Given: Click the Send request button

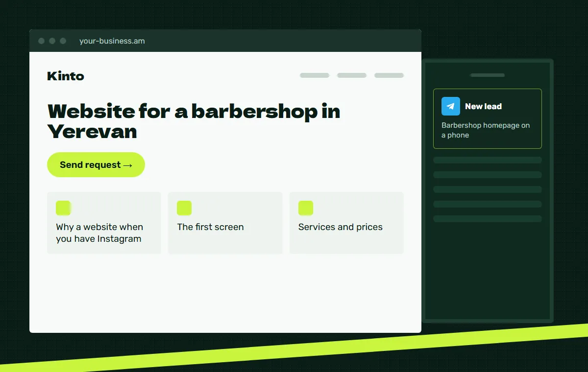Looking at the screenshot, I should (x=96, y=164).
